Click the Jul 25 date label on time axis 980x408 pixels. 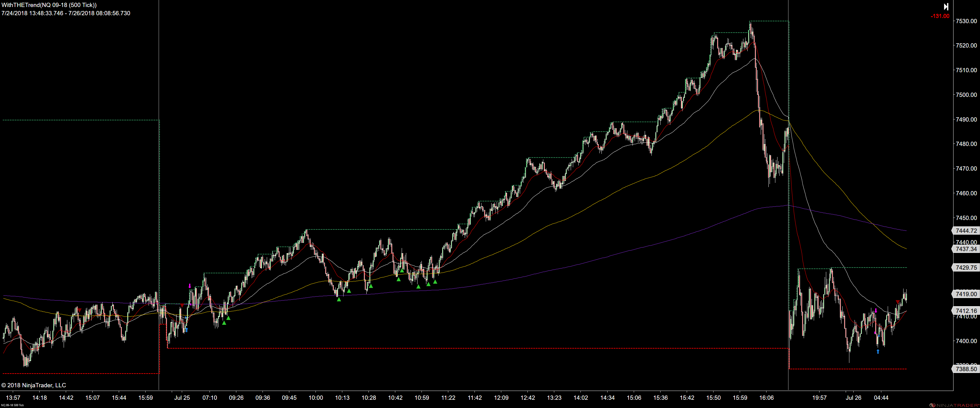point(182,398)
